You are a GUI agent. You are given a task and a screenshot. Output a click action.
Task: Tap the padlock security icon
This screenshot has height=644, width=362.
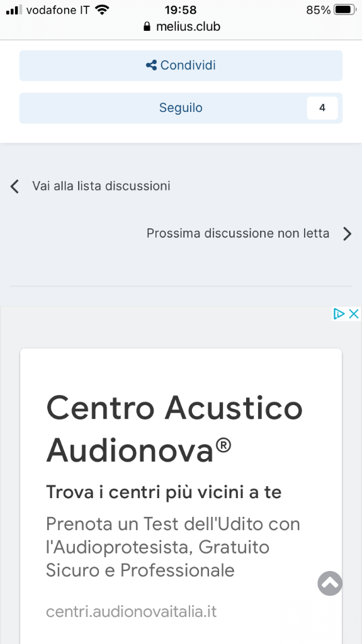(147, 26)
